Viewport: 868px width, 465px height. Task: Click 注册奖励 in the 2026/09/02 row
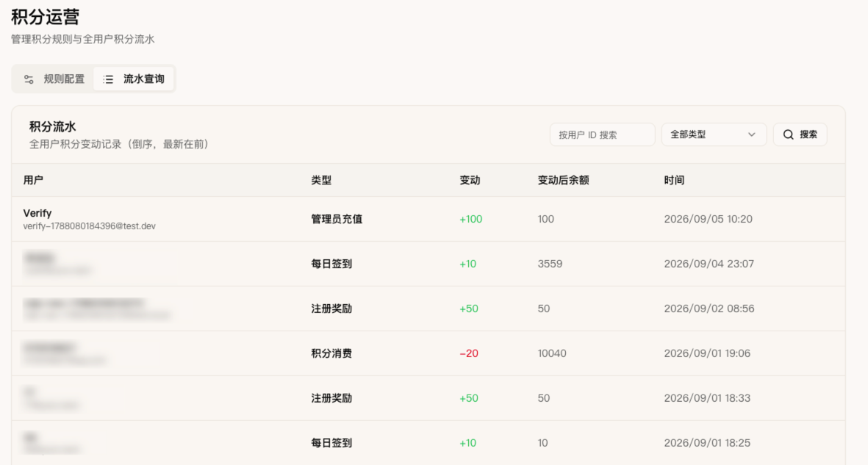tap(331, 309)
